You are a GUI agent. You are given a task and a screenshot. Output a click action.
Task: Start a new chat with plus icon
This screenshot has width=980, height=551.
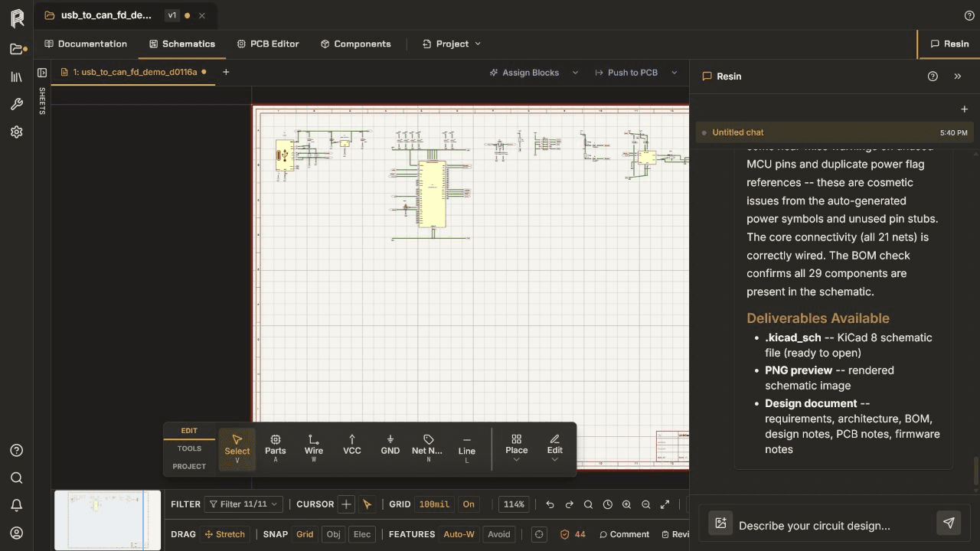[965, 109]
